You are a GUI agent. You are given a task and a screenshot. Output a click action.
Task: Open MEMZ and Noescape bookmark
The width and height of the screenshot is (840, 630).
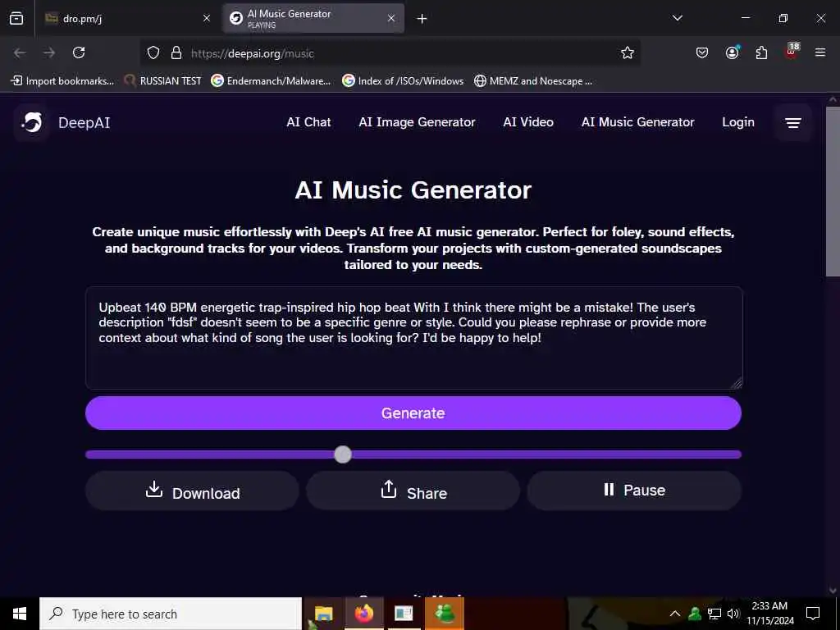tap(533, 81)
